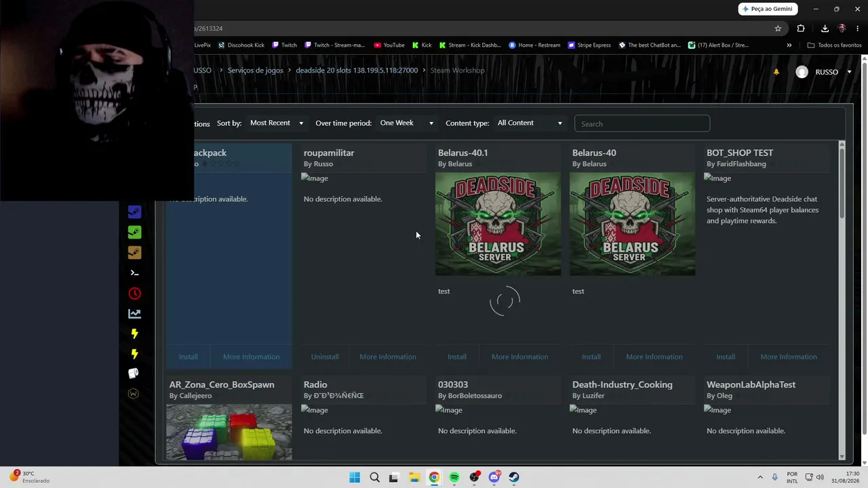Screen dimensions: 868x488
Task: Click the lower yellow lightning bolt icon
Action: pos(134,354)
